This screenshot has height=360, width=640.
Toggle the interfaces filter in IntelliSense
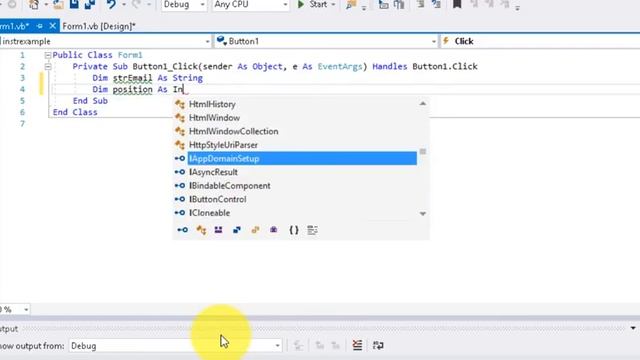pos(182,230)
